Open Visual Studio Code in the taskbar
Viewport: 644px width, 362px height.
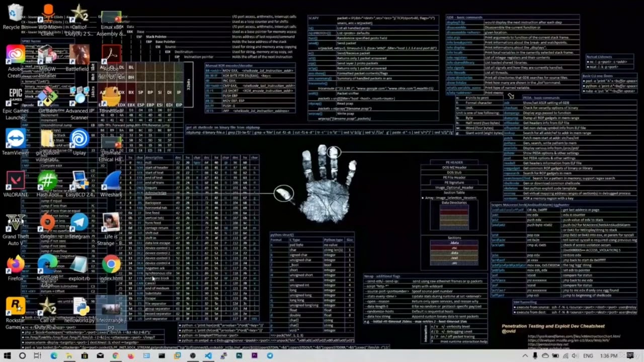(208, 355)
